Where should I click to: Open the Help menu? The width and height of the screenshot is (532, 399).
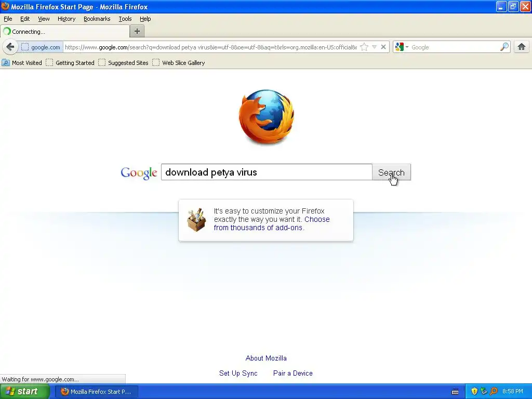[x=145, y=19]
